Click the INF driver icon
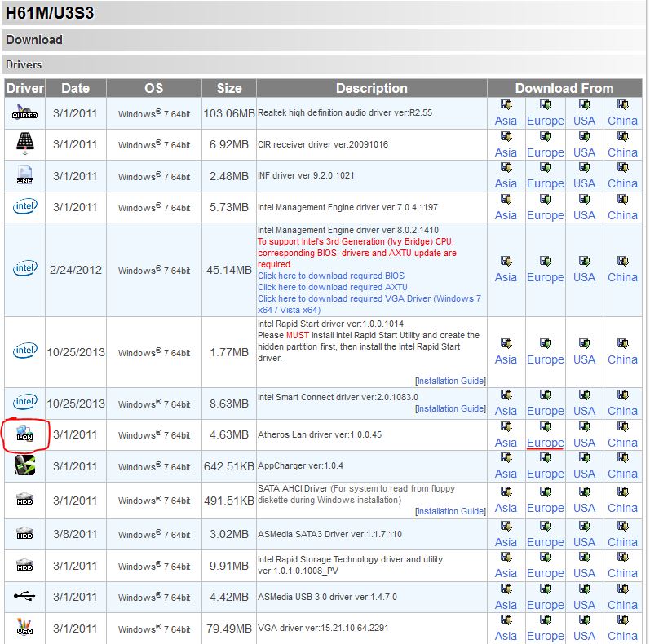 24,175
